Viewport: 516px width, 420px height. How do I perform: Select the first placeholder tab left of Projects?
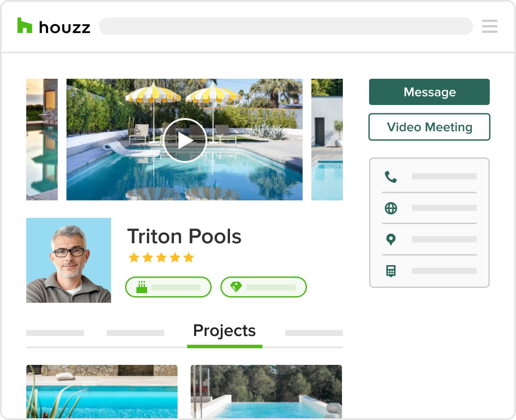coord(55,333)
